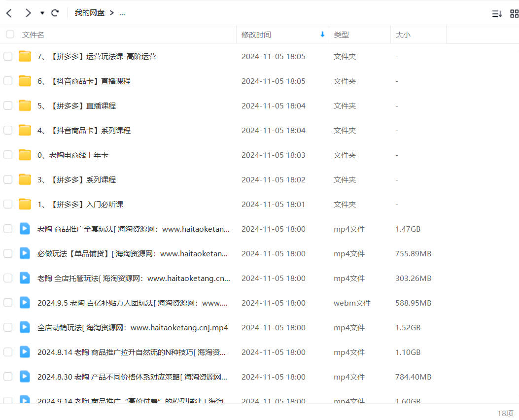Select checkbox for 必做玩法【单品铺货】 video
The width and height of the screenshot is (519, 420).
pyautogui.click(x=8, y=253)
